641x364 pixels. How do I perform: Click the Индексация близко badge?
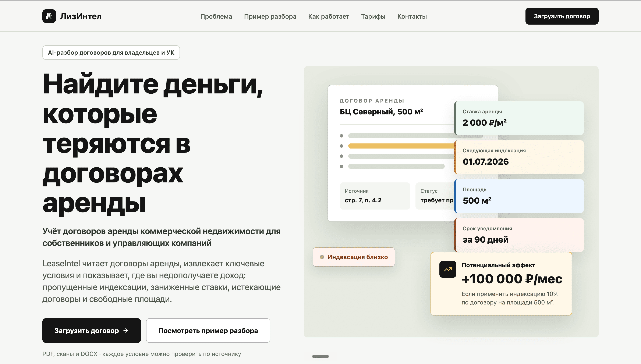(x=354, y=257)
